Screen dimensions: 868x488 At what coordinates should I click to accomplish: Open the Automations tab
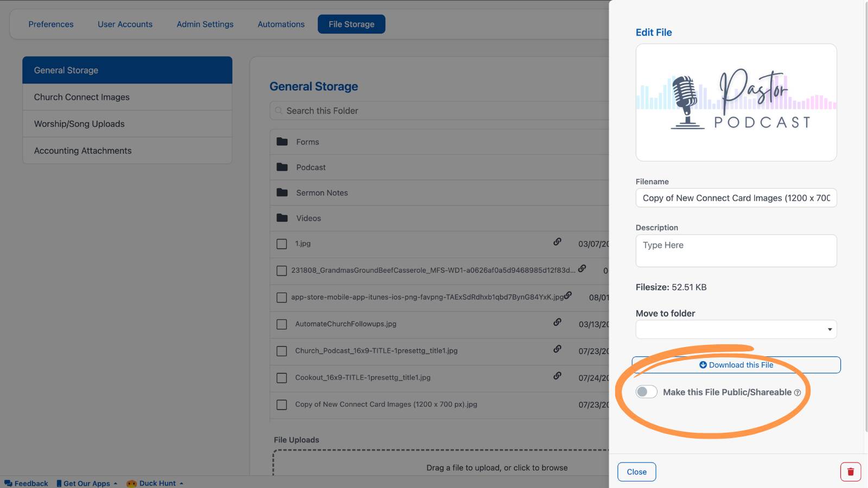(281, 24)
